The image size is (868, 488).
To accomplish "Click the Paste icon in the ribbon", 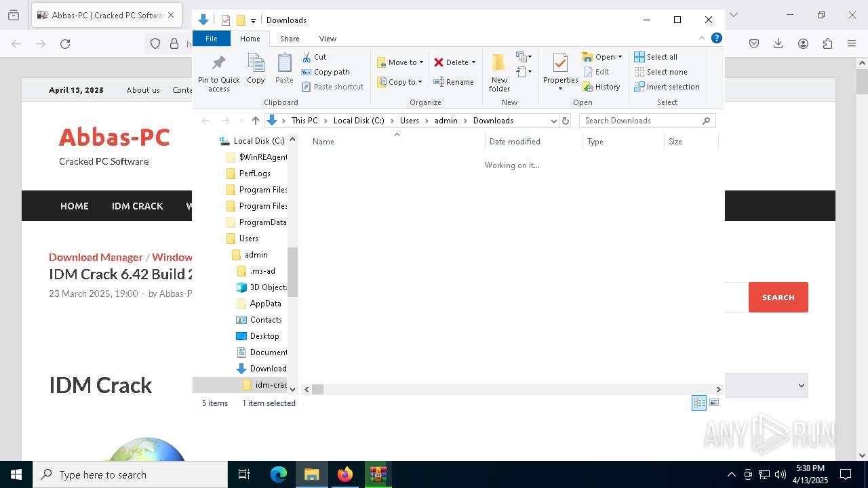I will [284, 69].
